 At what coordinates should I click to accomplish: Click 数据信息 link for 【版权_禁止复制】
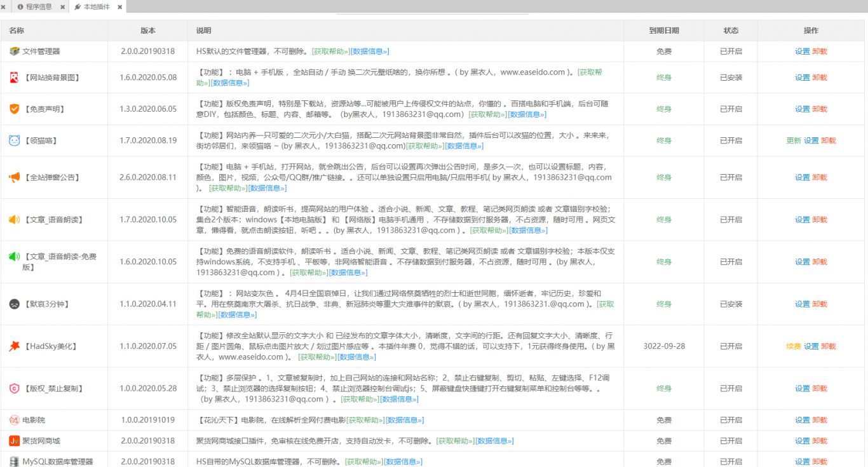tap(399, 399)
